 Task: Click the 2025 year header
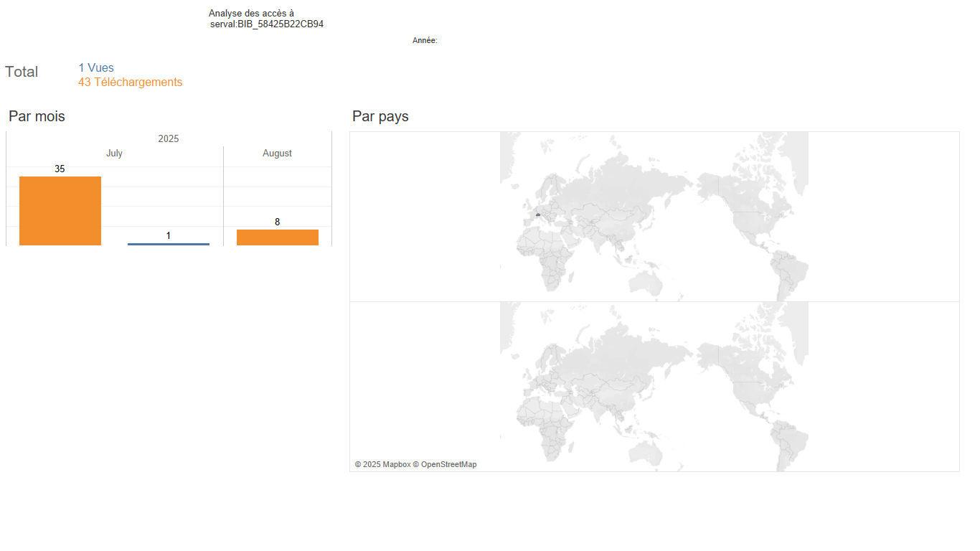169,139
